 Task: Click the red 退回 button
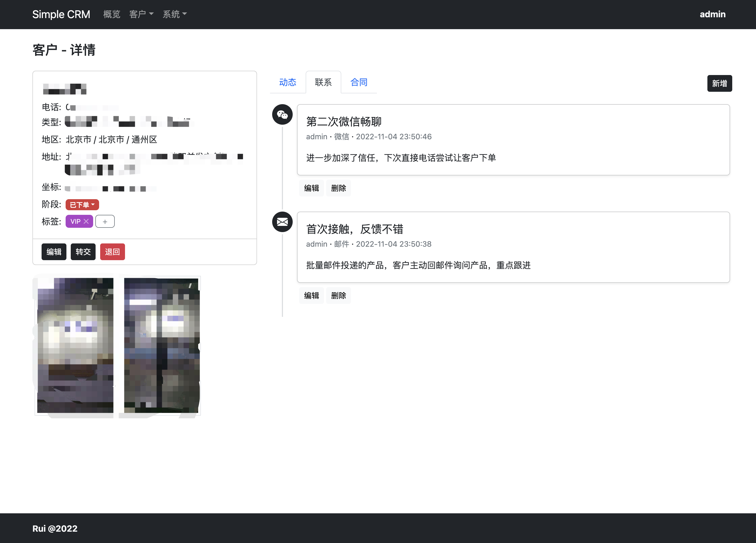(112, 252)
